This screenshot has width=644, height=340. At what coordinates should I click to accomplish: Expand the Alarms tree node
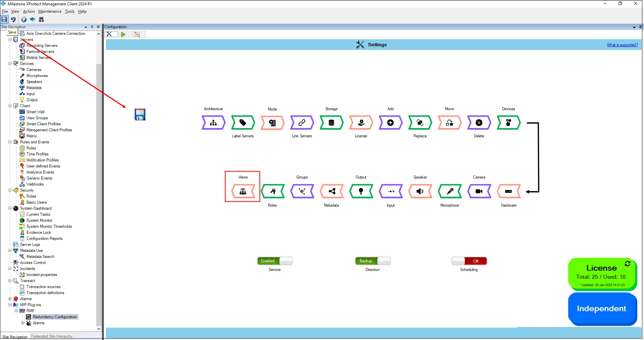point(10,299)
